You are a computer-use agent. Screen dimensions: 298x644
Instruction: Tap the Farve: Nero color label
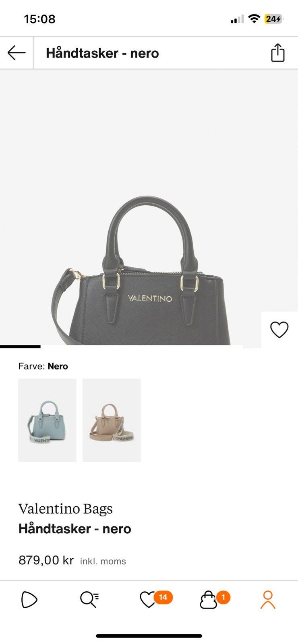(43, 366)
